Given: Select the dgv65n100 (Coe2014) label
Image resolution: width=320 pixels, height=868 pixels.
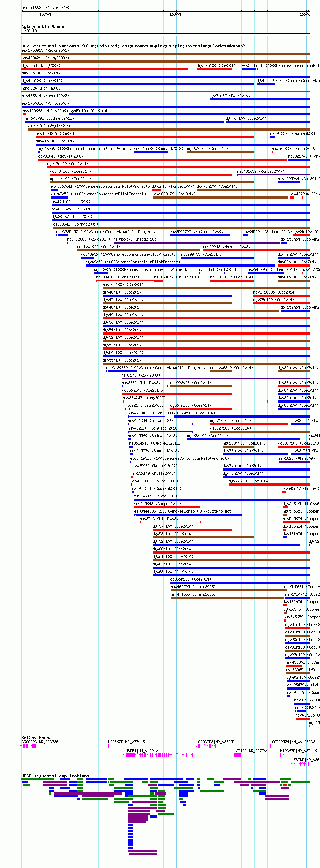Looking at the screenshot, I should point(191,579).
